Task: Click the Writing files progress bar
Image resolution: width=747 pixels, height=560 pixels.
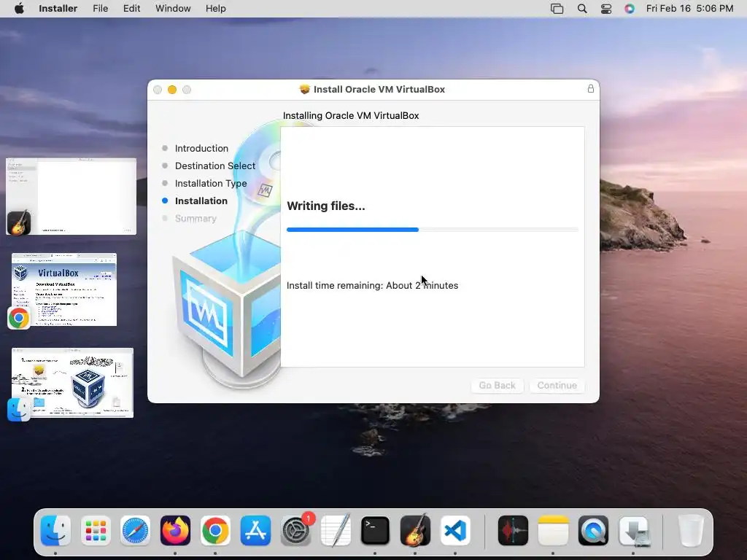Action: click(432, 230)
